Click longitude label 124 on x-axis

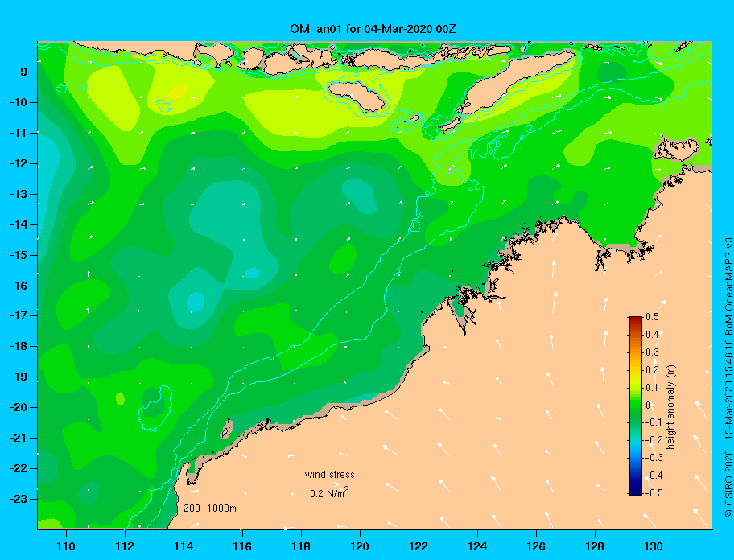click(x=477, y=546)
